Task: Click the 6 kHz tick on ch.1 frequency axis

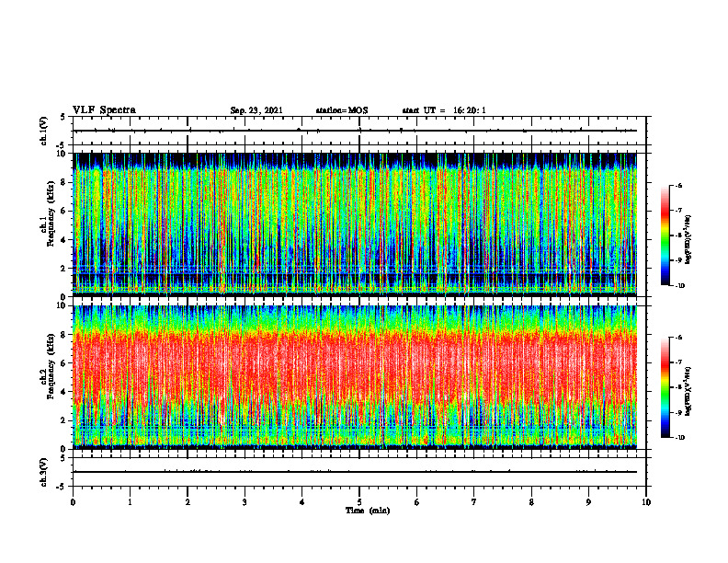Action: click(x=64, y=211)
